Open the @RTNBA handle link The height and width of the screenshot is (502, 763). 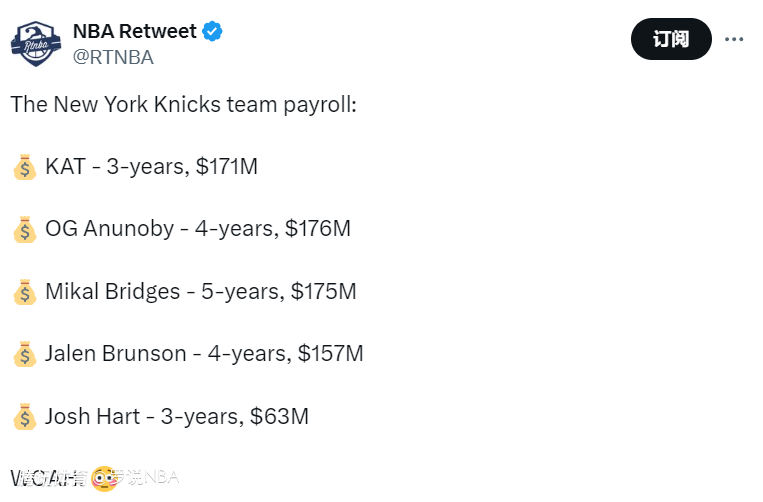coord(113,57)
